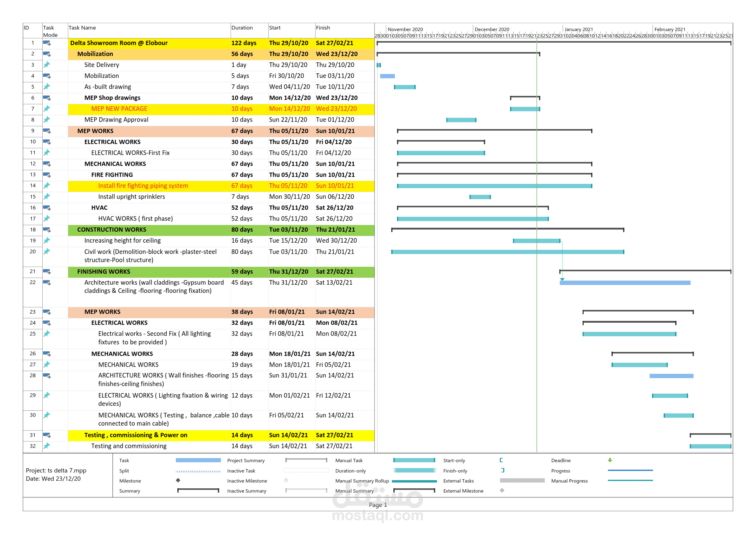
Task: Click the 'January 2021' timescale label
Action: click(x=579, y=29)
